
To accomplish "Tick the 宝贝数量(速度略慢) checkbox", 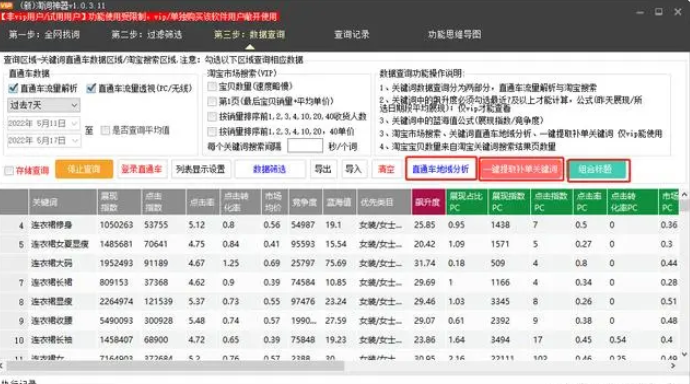I will click(212, 87).
